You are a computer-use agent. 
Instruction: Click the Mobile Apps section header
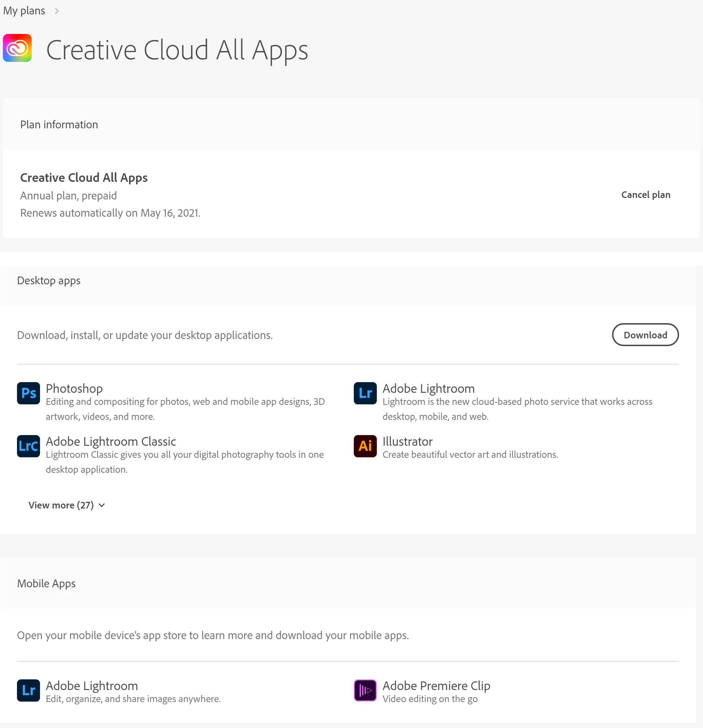point(46,583)
